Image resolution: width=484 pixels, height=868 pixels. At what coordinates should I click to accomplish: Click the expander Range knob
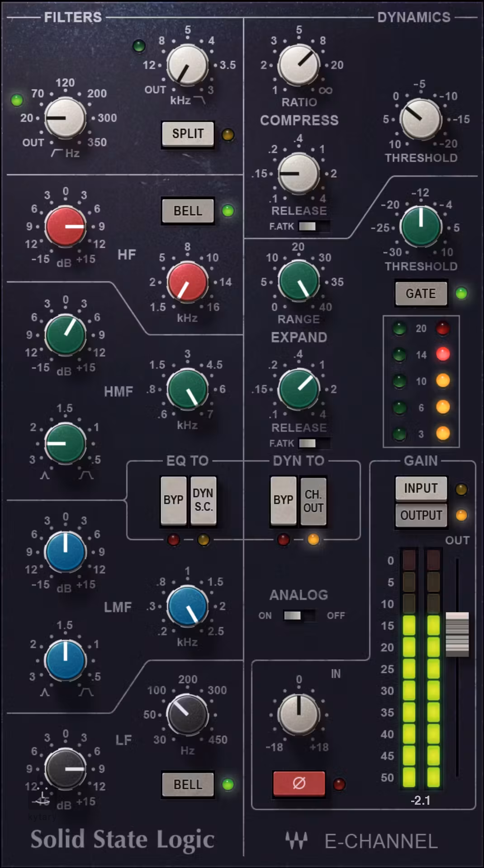pyautogui.click(x=299, y=282)
